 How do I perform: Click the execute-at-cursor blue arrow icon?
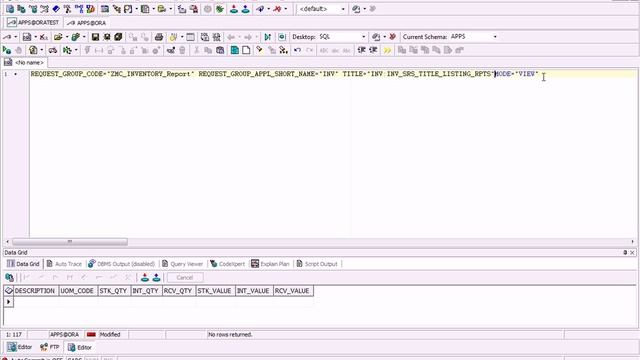coord(267,37)
